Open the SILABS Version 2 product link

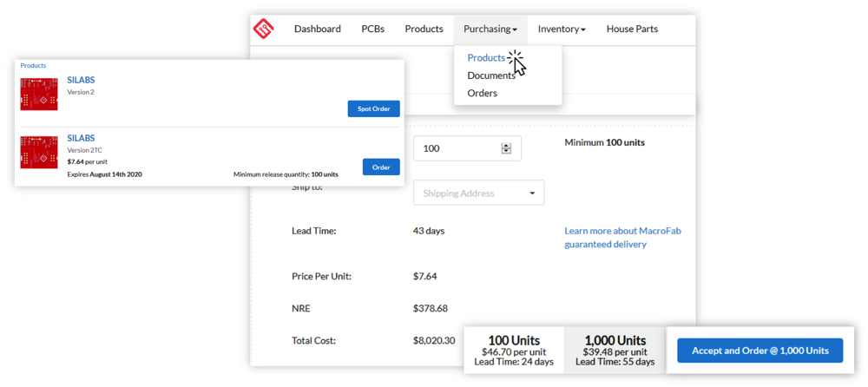point(82,80)
